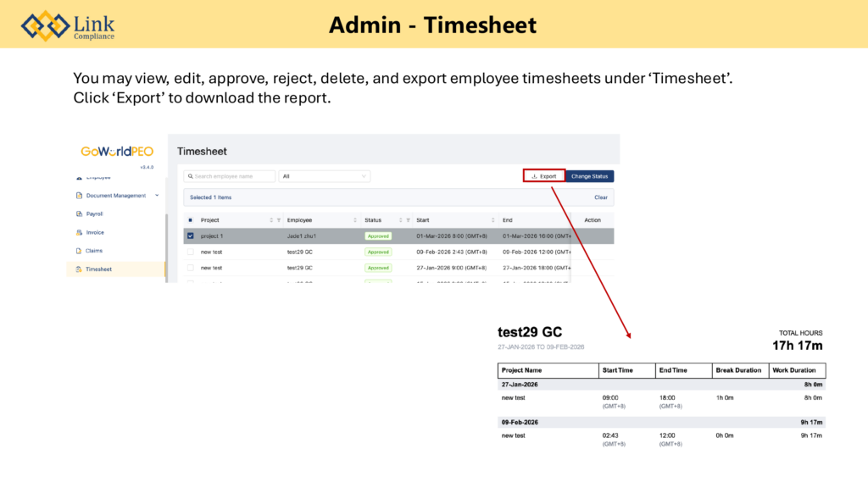The height and width of the screenshot is (488, 868).
Task: Uncheck the 'project 1' row checkbox
Action: point(190,236)
